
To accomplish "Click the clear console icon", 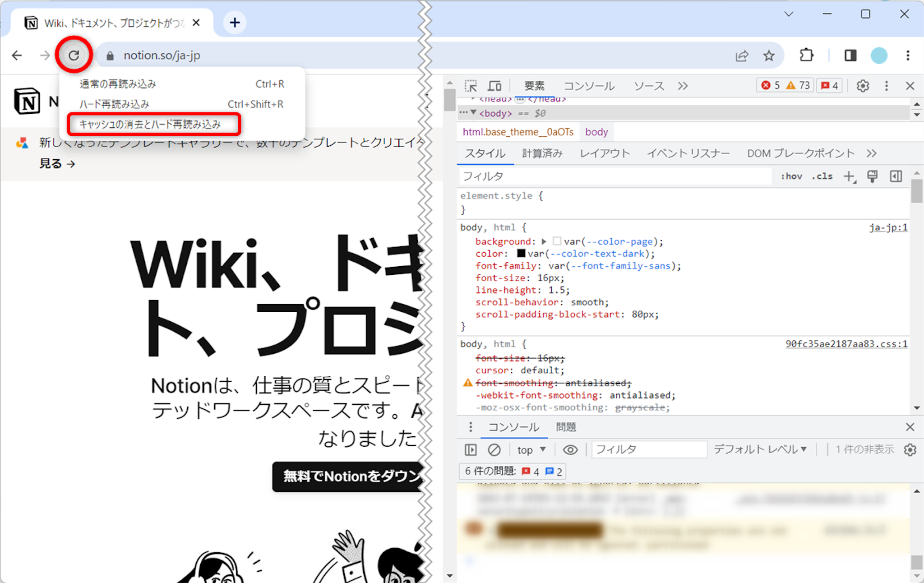I will coord(494,449).
